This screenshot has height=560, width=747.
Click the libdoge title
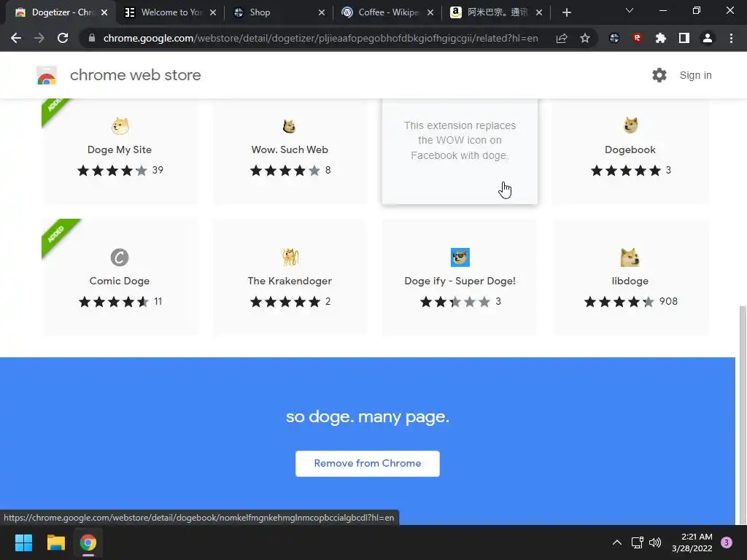click(x=630, y=281)
